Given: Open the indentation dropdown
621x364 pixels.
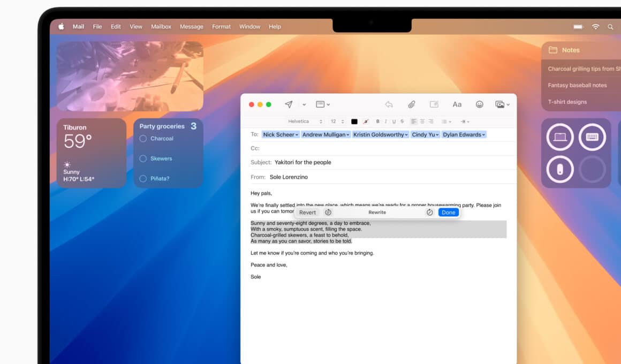Looking at the screenshot, I should [x=465, y=121].
